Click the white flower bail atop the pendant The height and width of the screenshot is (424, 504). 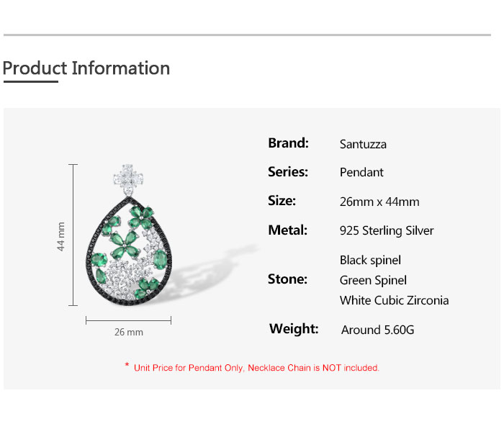click(129, 178)
